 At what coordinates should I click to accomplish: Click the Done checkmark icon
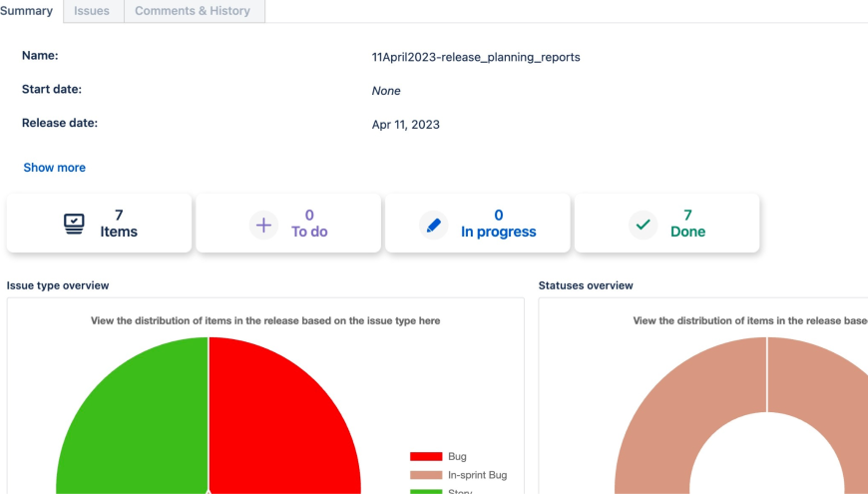(x=643, y=225)
